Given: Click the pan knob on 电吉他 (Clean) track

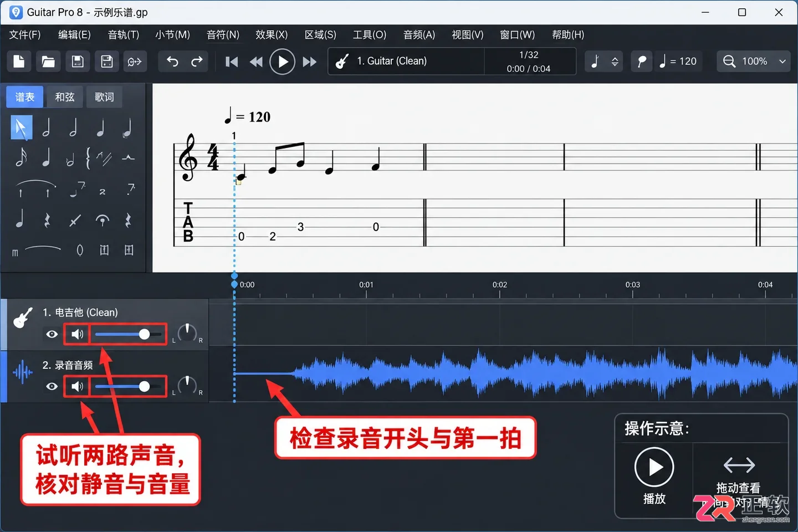Looking at the screenshot, I should pyautogui.click(x=187, y=332).
